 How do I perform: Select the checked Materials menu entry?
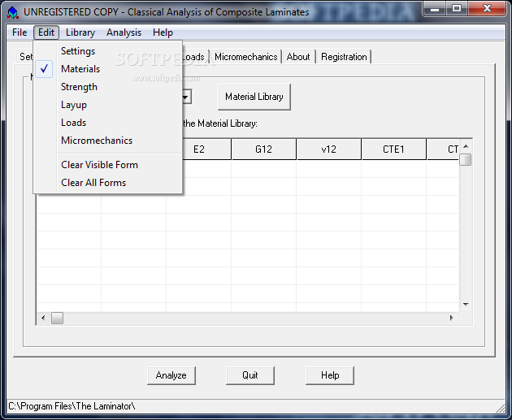pyautogui.click(x=108, y=69)
